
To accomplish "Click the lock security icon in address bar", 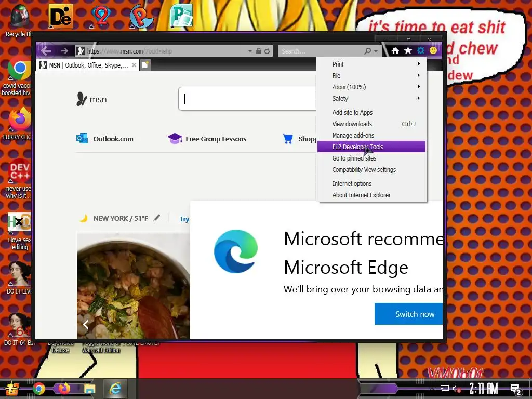I will (x=259, y=51).
